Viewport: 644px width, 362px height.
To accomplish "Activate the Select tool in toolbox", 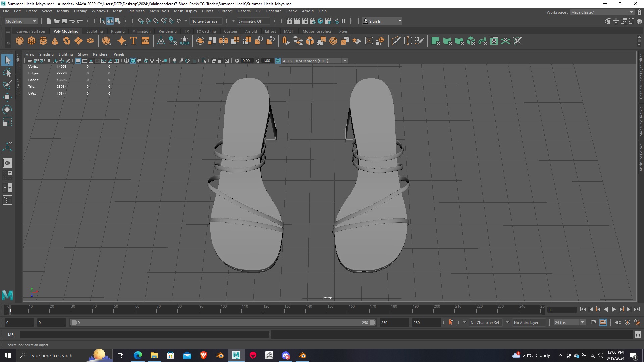I will point(7,60).
